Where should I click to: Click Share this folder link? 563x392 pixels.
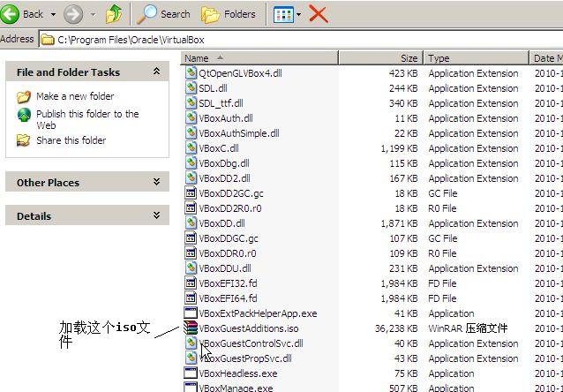[71, 140]
